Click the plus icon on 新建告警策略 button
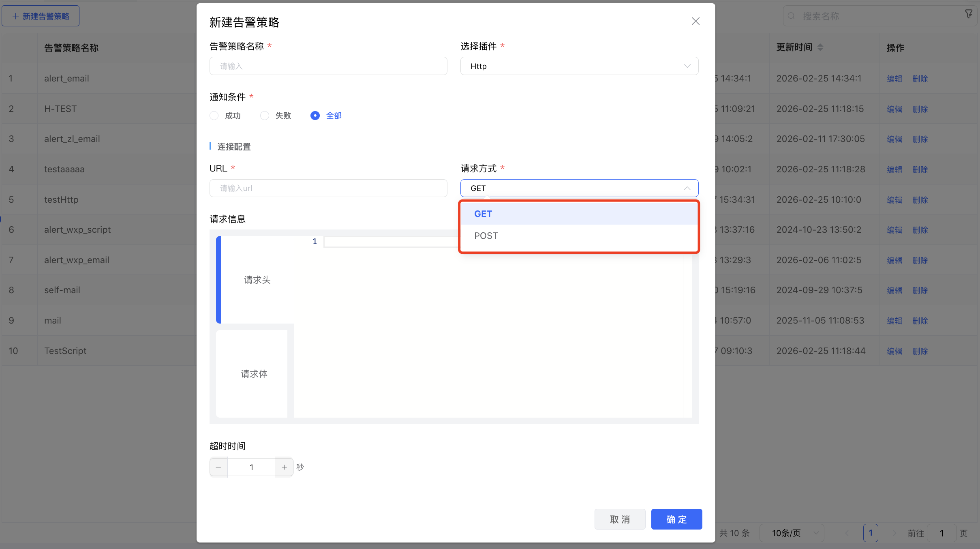The image size is (980, 549). tap(15, 15)
